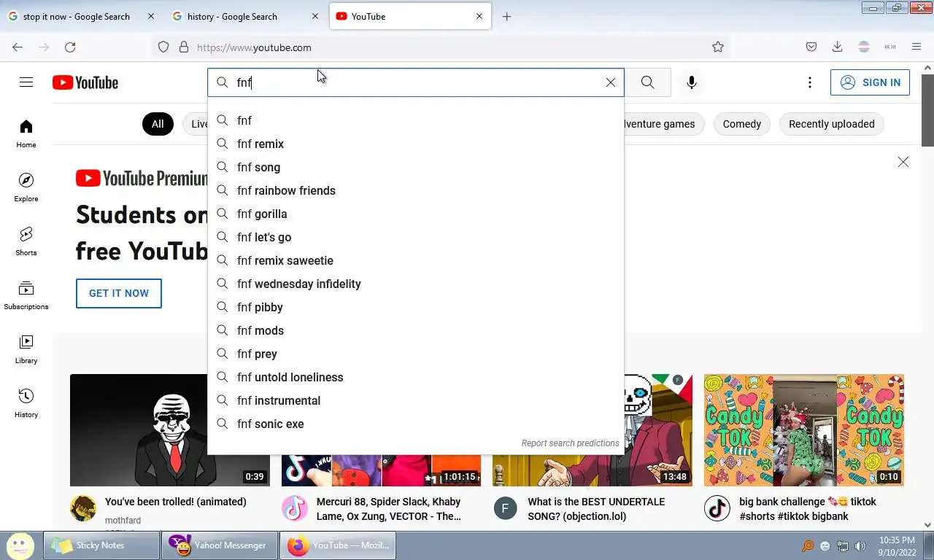Choose suggestion 'fnf prey'
The image size is (934, 560).
point(416,354)
